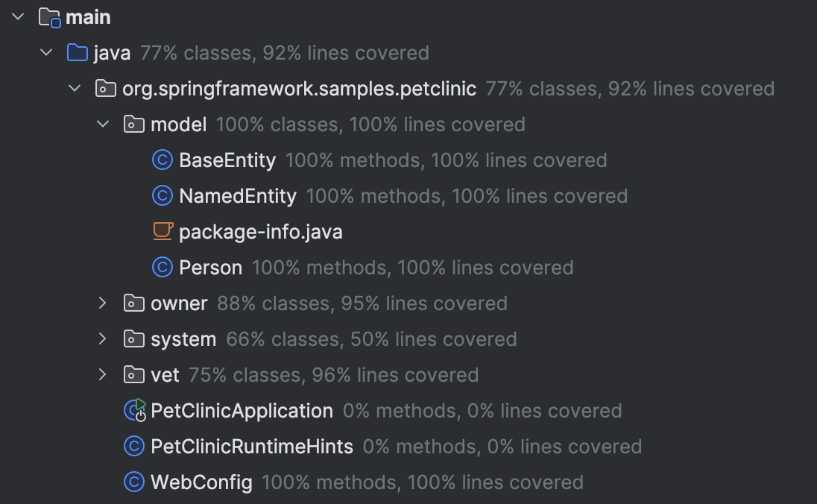Select the org.springframework.samples.petclinic entry
The width and height of the screenshot is (817, 504).
(x=299, y=88)
